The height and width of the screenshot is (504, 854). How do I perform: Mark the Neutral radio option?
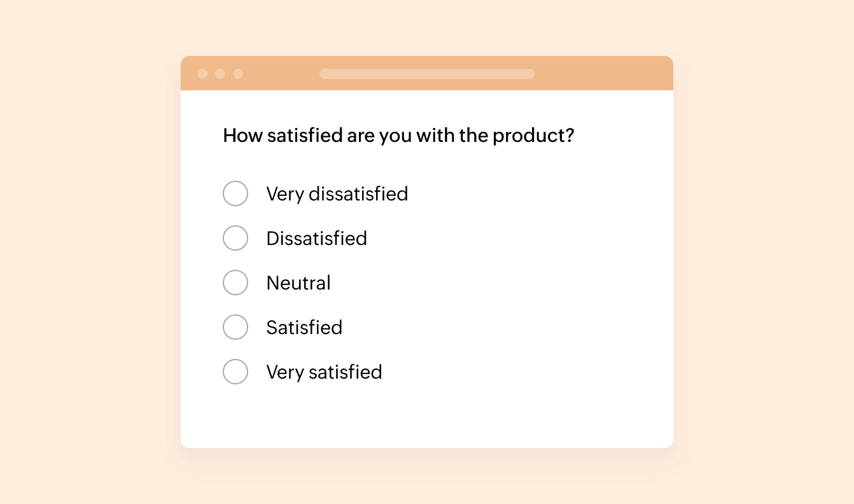(x=235, y=283)
